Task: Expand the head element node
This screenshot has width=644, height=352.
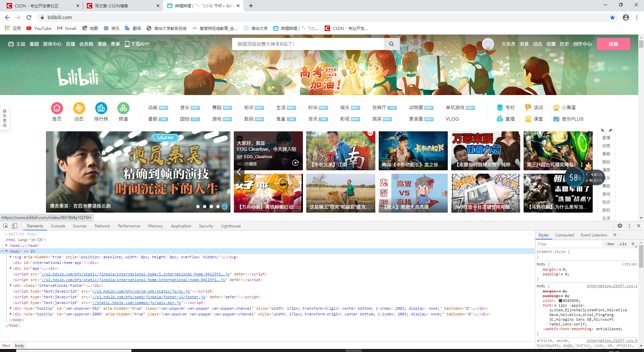Action: [7, 246]
